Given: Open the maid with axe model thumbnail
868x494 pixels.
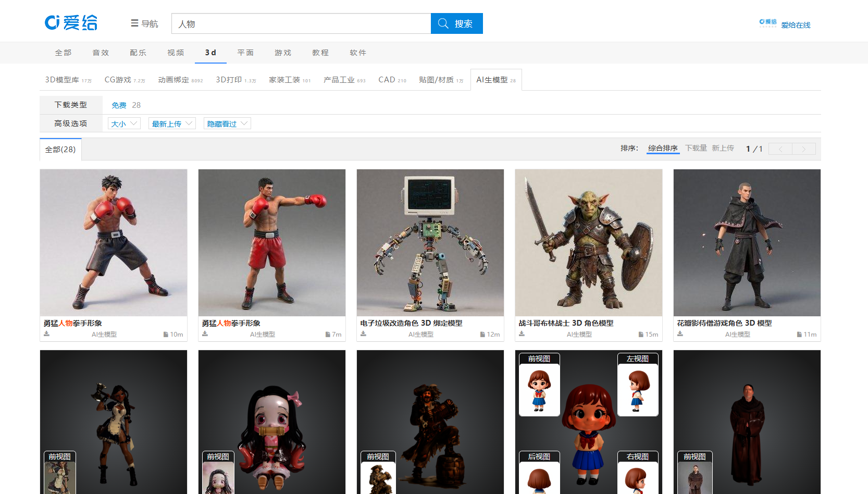Looking at the screenshot, I should 114,422.
